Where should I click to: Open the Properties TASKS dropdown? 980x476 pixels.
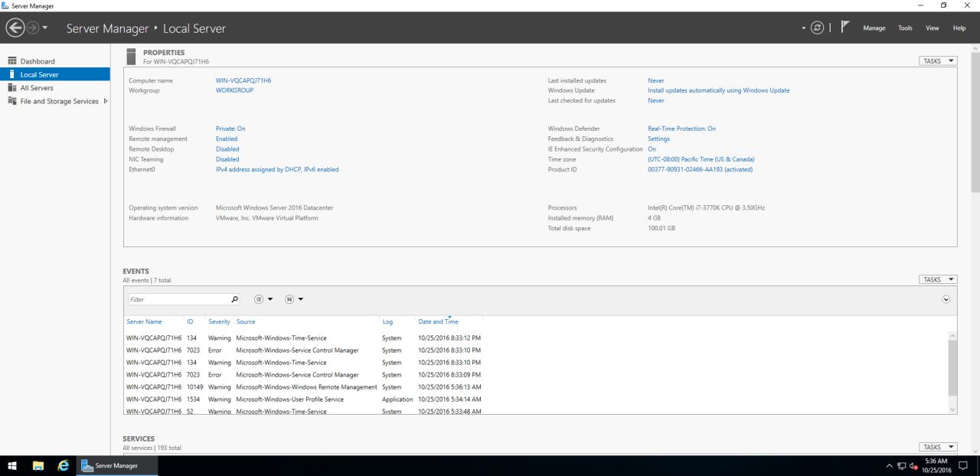pos(939,60)
